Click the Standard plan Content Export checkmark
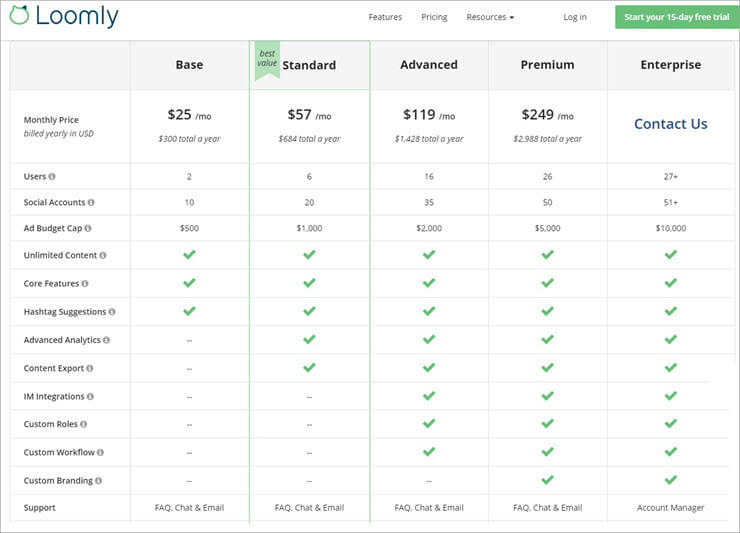 coord(309,367)
